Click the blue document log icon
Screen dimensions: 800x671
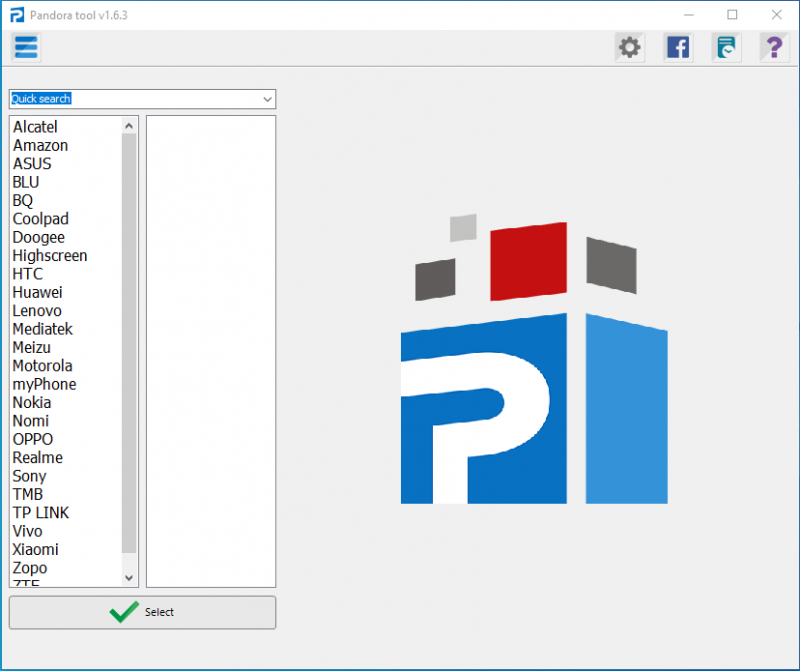coord(727,47)
